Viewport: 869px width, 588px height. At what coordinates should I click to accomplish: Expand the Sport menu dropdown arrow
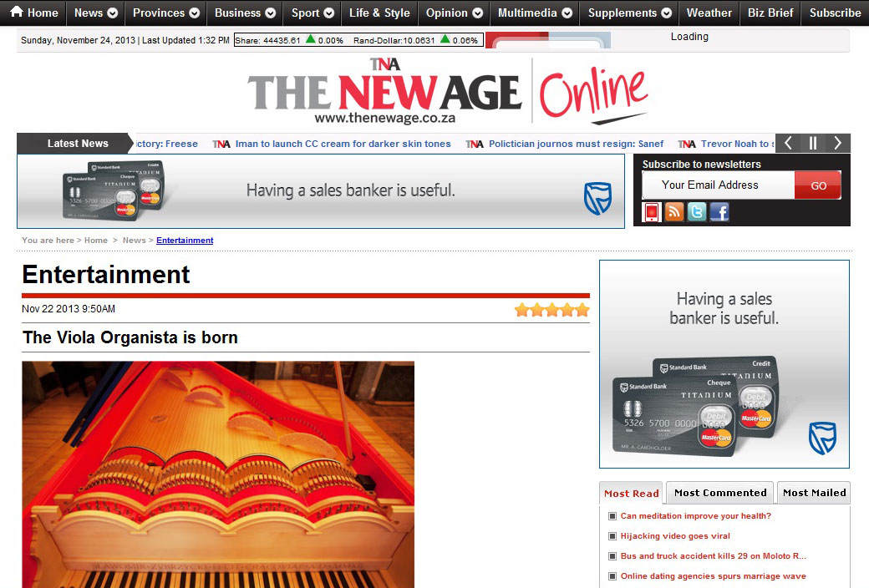coord(329,13)
